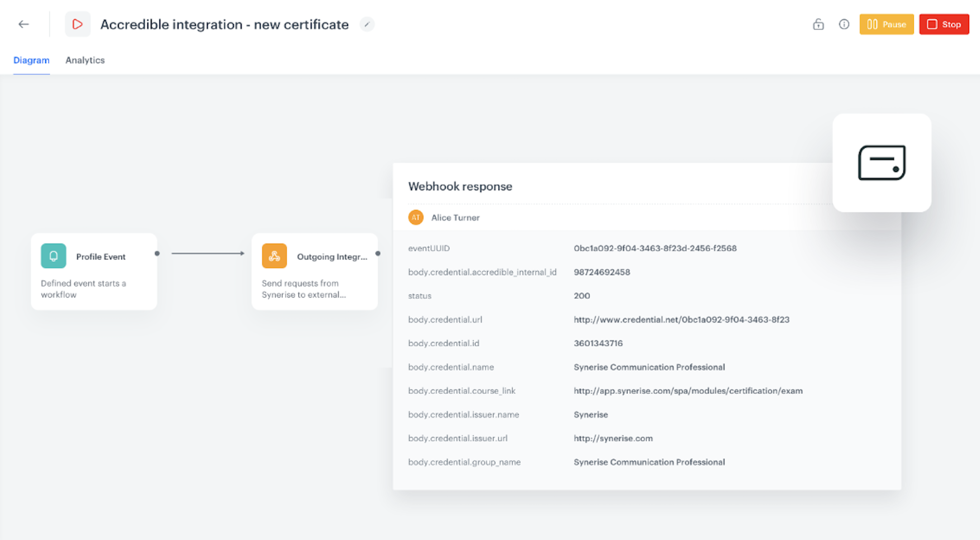Stop the workflow

[x=944, y=24]
